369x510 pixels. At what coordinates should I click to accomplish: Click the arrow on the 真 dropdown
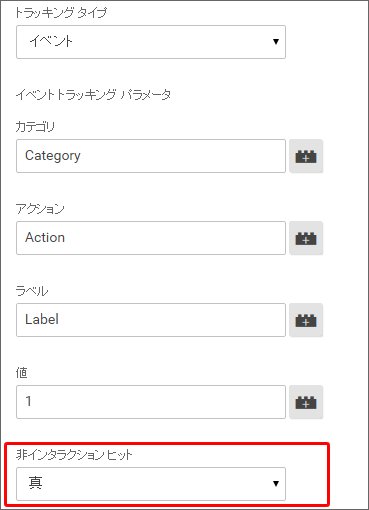point(276,484)
